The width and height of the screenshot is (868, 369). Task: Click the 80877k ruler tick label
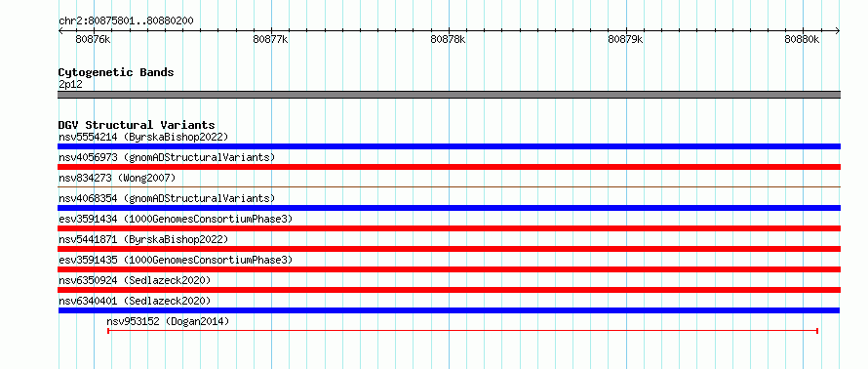[271, 39]
